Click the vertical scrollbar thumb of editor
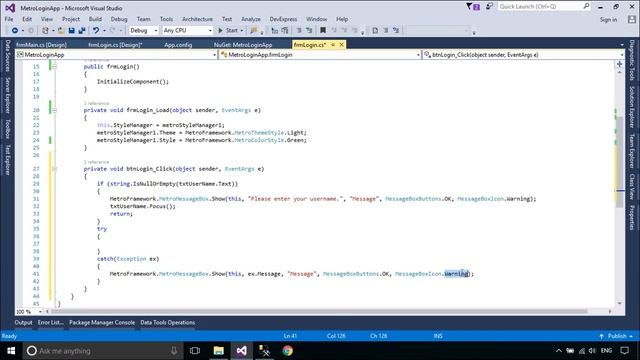 point(620,163)
